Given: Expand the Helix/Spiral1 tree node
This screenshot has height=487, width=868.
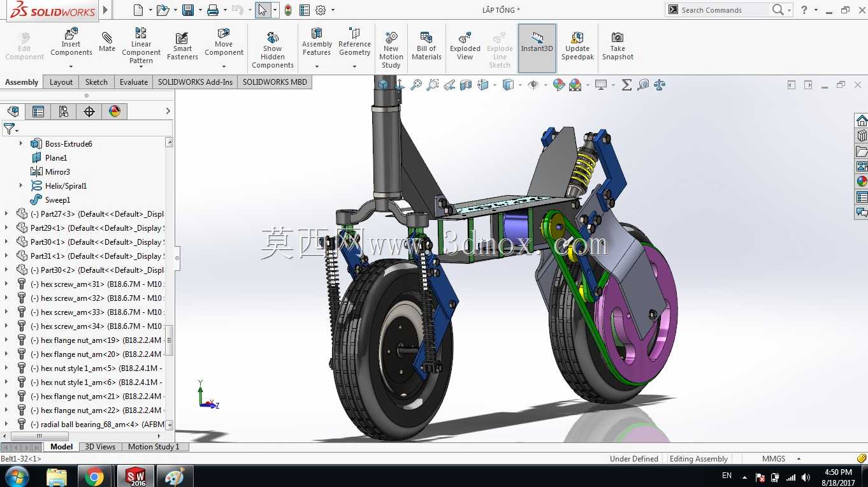Looking at the screenshot, I should (x=20, y=186).
